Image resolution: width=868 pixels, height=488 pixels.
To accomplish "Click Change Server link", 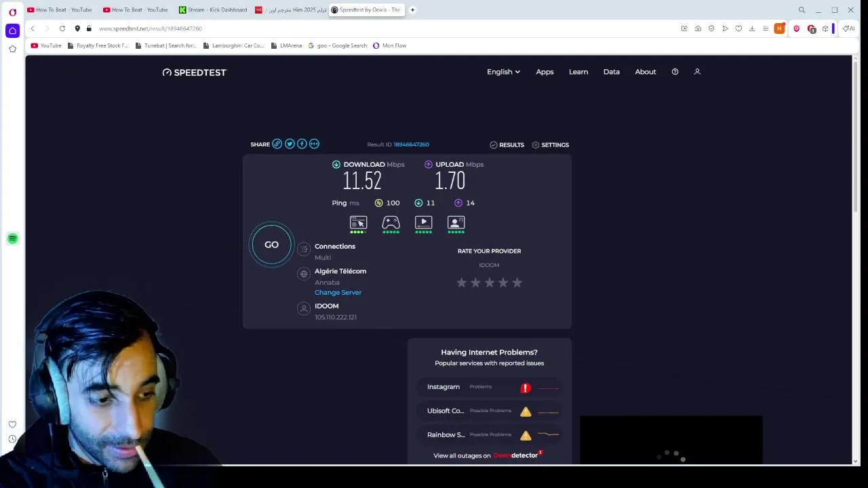I will [x=338, y=292].
